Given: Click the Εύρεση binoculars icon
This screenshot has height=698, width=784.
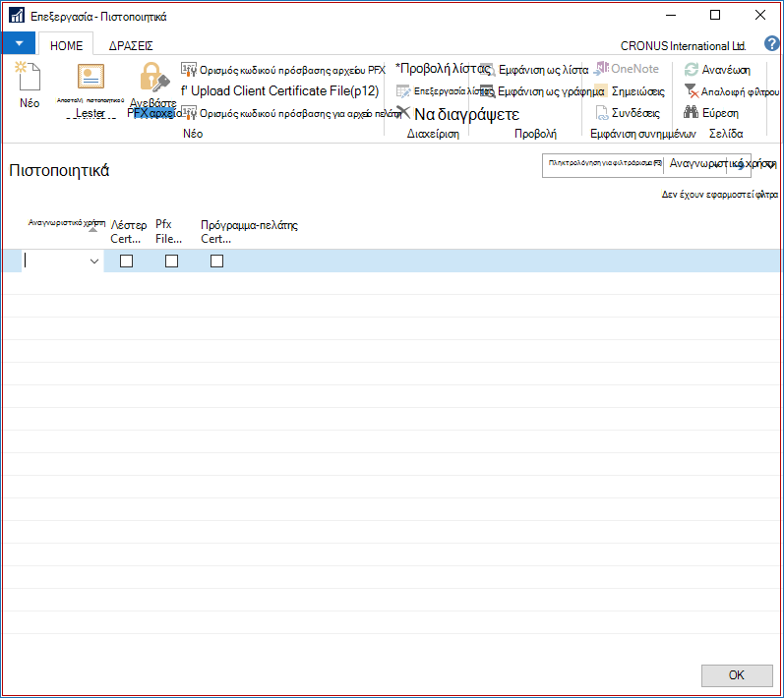Looking at the screenshot, I should point(691,112).
